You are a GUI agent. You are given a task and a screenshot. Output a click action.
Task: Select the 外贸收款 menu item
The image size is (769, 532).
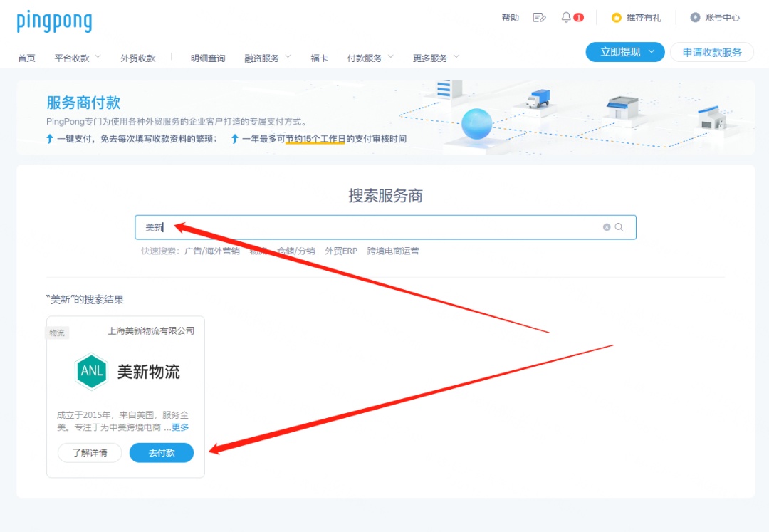(138, 58)
